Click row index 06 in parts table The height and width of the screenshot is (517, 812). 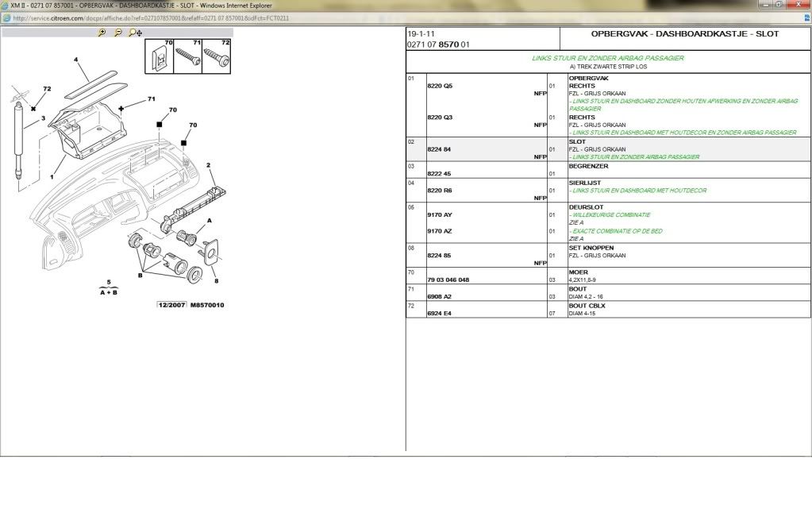pos(411,206)
